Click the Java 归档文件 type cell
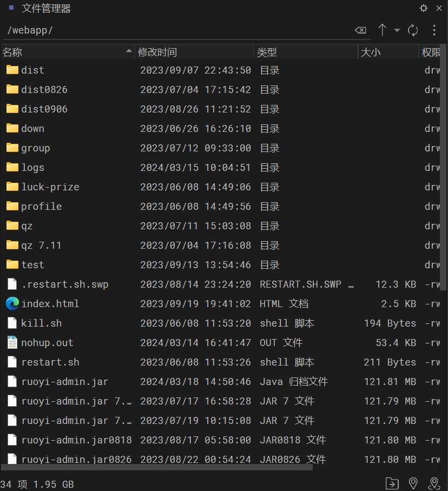Screen dimensions: 448x491 294,381
